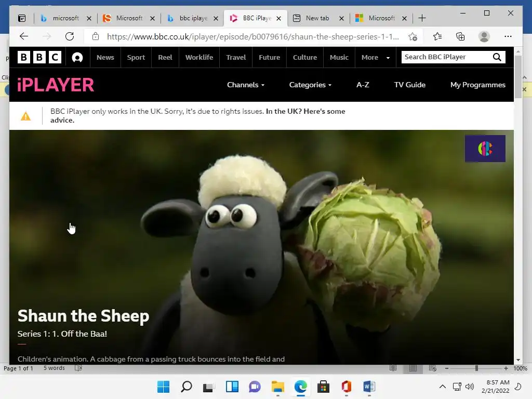This screenshot has height=399, width=532.
Task: Open BBC Future link
Action: pos(270,57)
